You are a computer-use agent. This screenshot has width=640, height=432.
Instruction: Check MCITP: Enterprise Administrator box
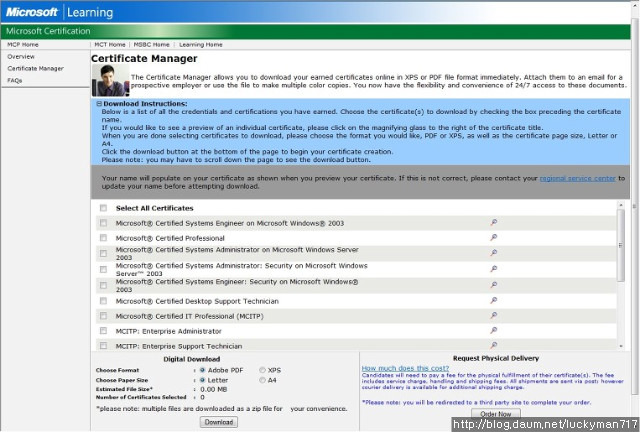pos(103,331)
